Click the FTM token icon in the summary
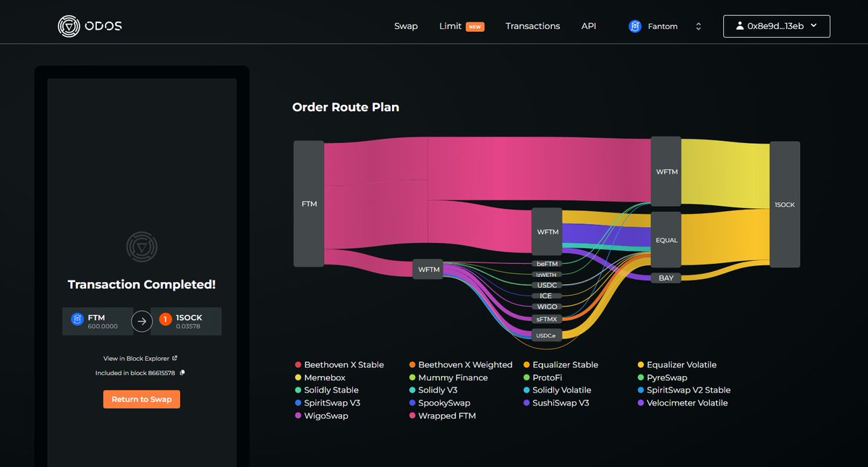The image size is (868, 467). point(77,319)
